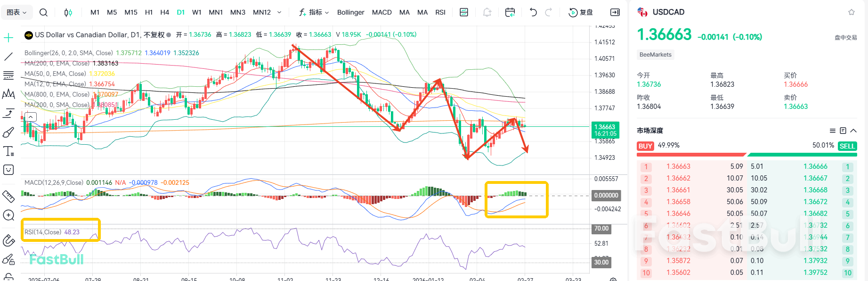Open the 指标 indicators dropdown
Image resolution: width=868 pixels, height=281 pixels.
point(314,12)
